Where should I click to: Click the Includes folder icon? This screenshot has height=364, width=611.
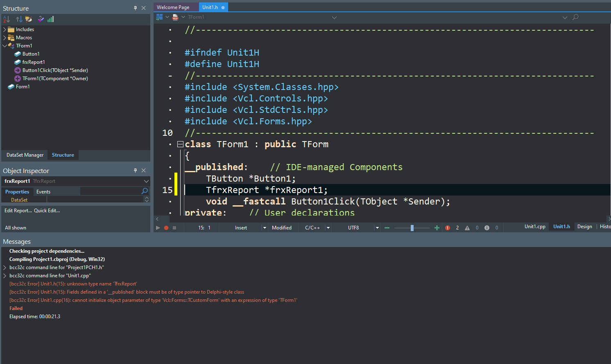(11, 29)
